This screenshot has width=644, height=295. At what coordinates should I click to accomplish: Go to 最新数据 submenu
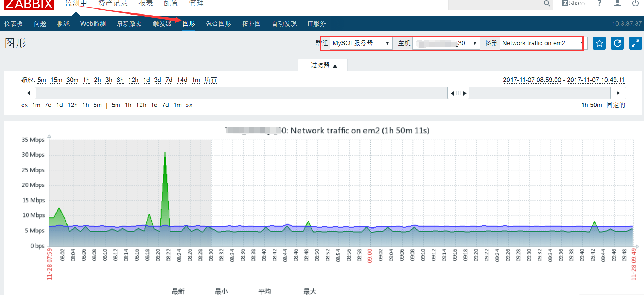click(129, 24)
